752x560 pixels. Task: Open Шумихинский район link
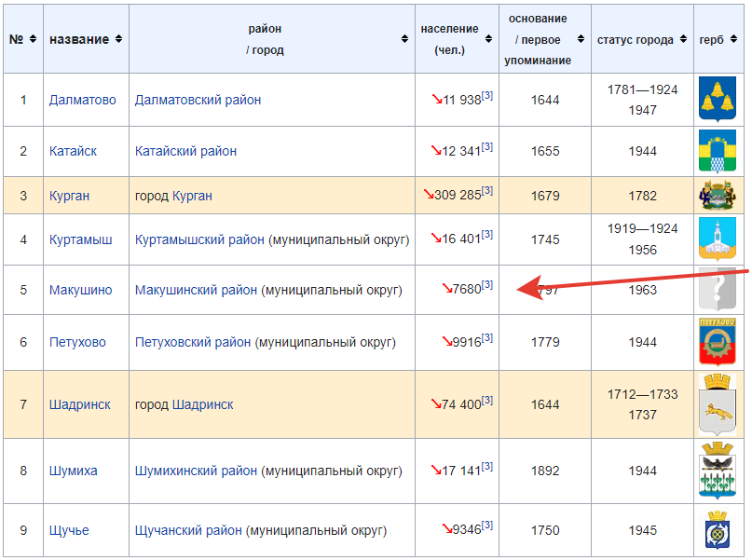196,471
